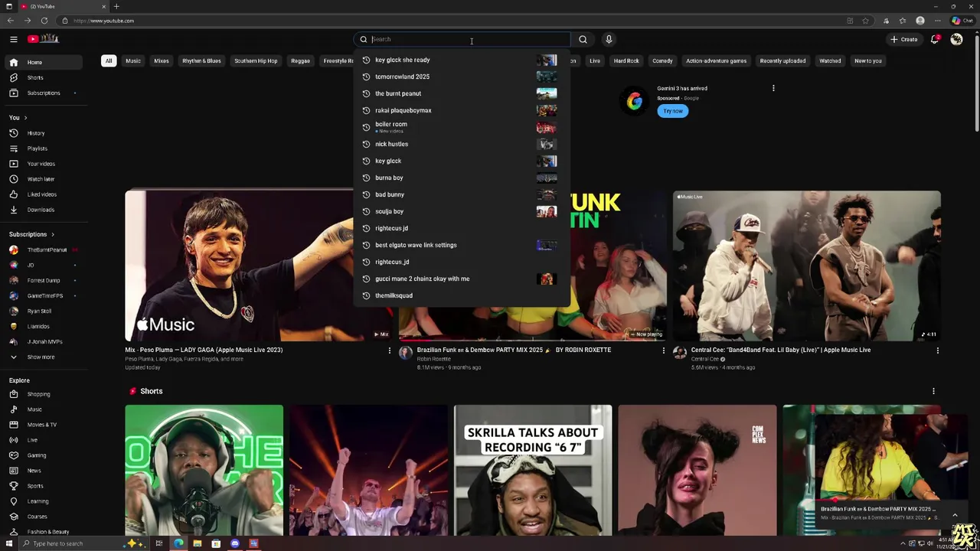Open Movies & TV under Explore
Screen dimensions: 980x551
pyautogui.click(x=44, y=425)
